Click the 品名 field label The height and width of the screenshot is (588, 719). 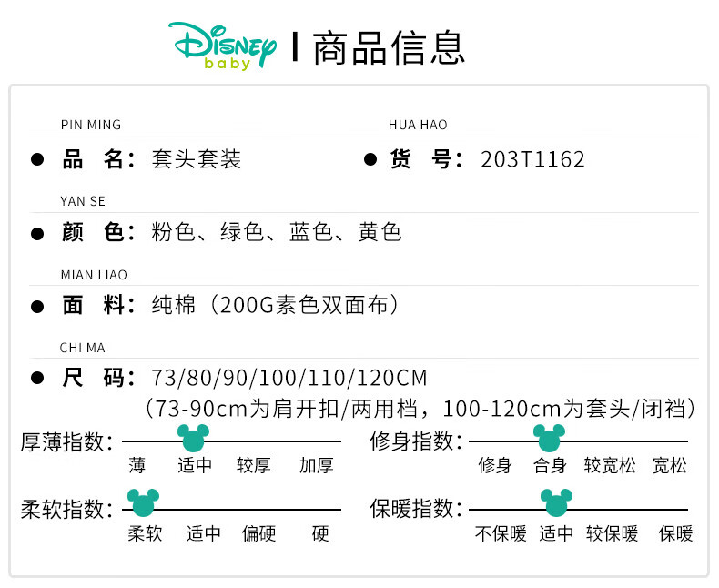98,159
